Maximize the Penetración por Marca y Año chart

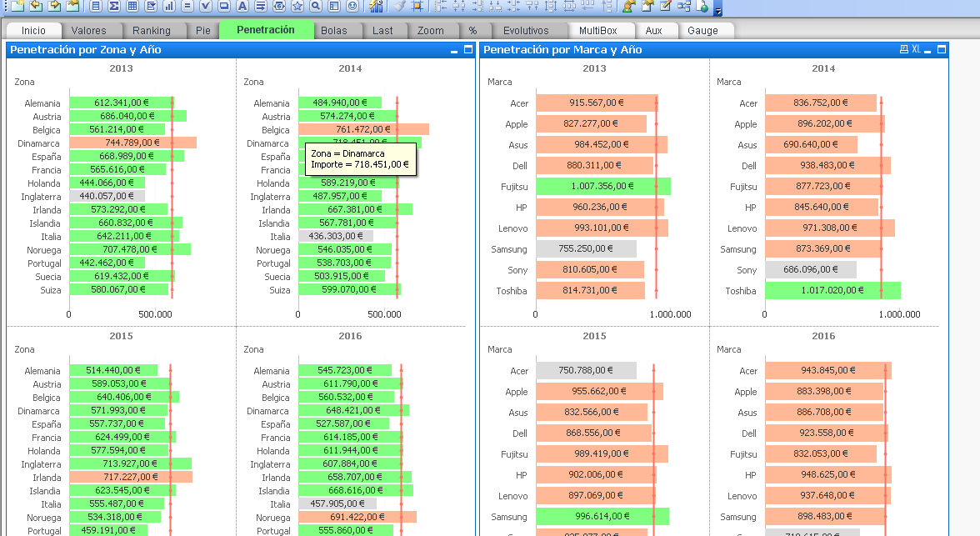pos(942,49)
